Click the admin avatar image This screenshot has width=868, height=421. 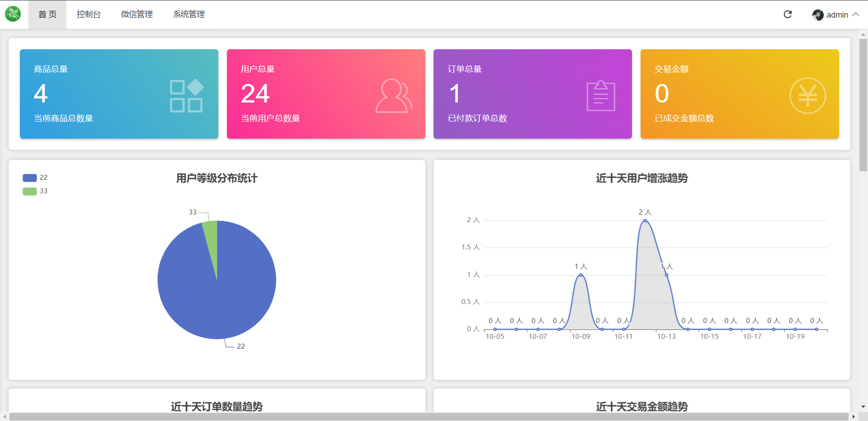818,15
